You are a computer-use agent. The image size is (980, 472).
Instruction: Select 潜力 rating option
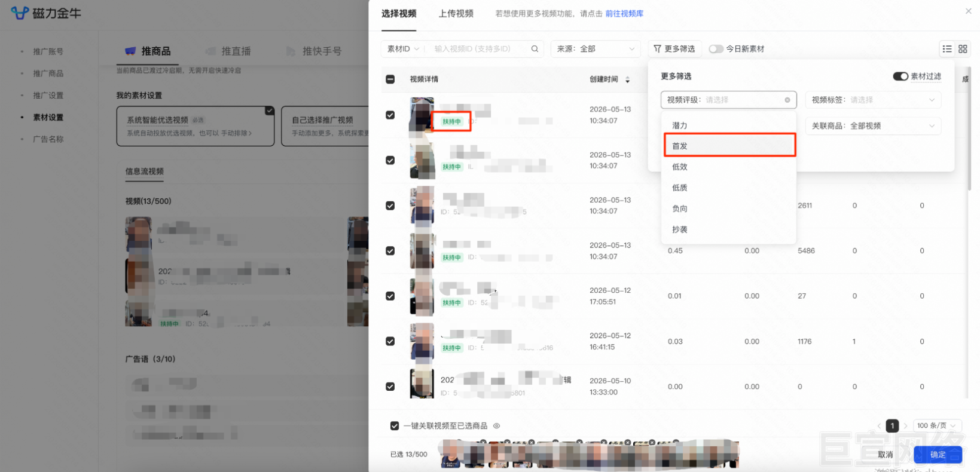(x=728, y=125)
